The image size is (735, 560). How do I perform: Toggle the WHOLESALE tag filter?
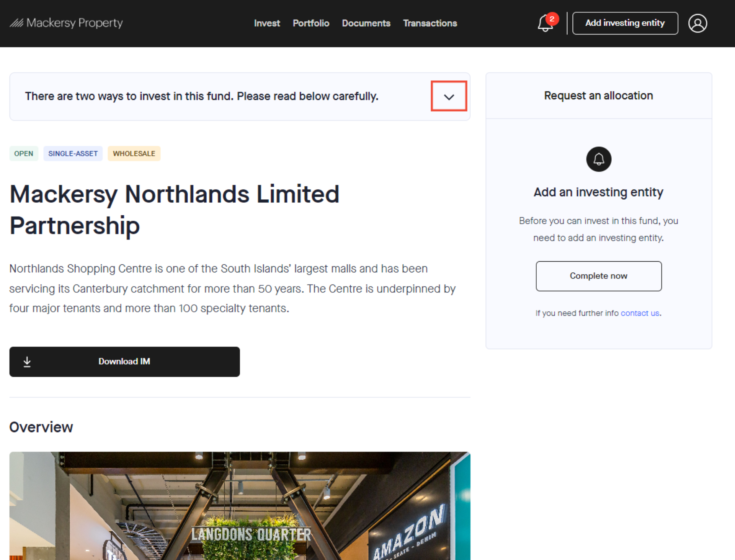pyautogui.click(x=134, y=153)
